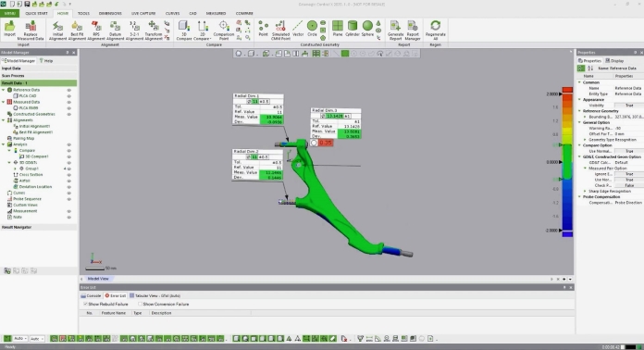Enable Show Conversion Failure checkbox

(140, 304)
